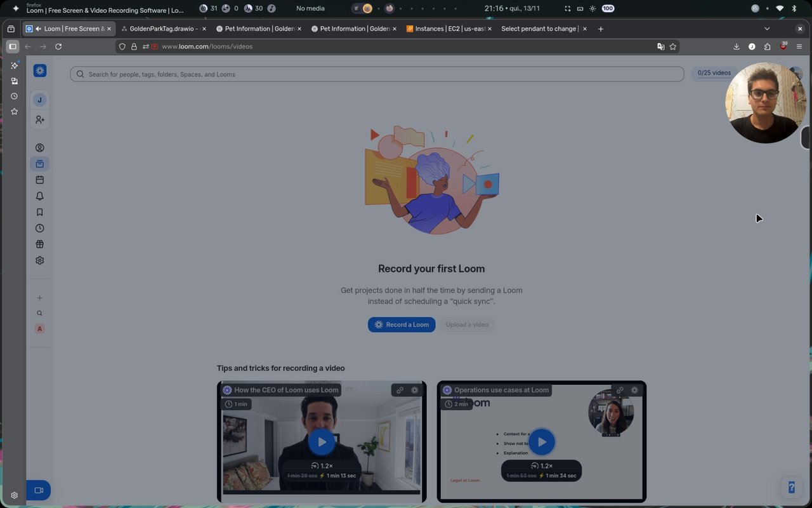Click Loom icon on CEO of Loom video card
The image size is (812, 508).
pyautogui.click(x=415, y=390)
